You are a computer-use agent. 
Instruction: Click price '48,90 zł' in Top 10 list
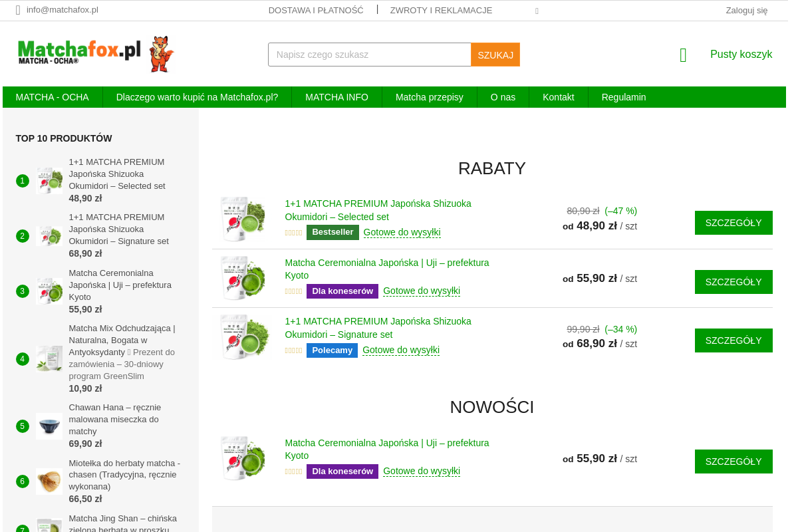coord(85,198)
